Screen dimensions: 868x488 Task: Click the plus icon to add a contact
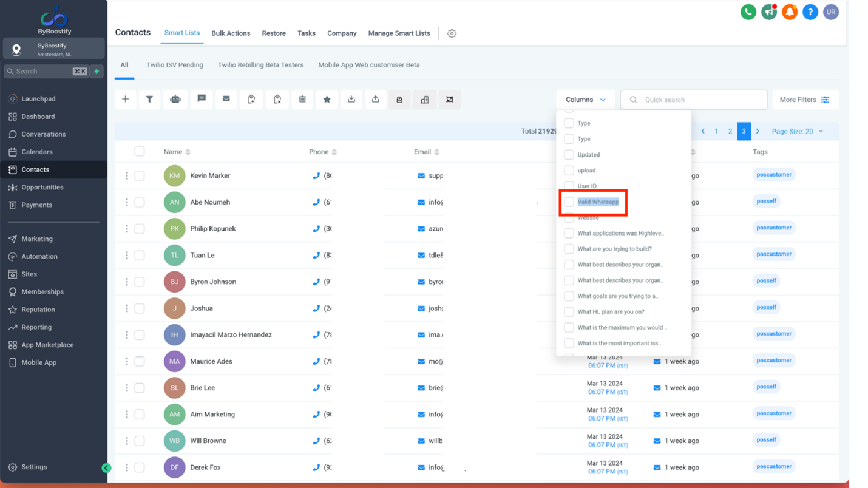click(126, 100)
